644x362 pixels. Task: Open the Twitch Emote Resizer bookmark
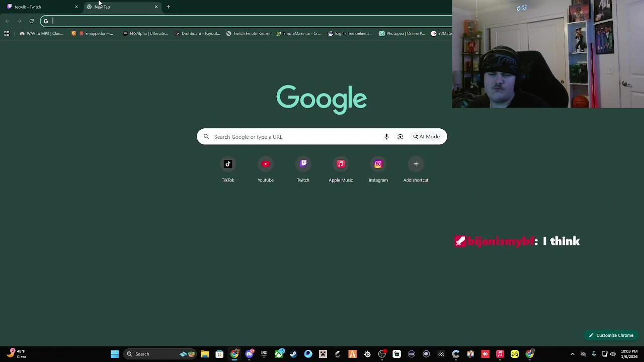click(x=249, y=33)
